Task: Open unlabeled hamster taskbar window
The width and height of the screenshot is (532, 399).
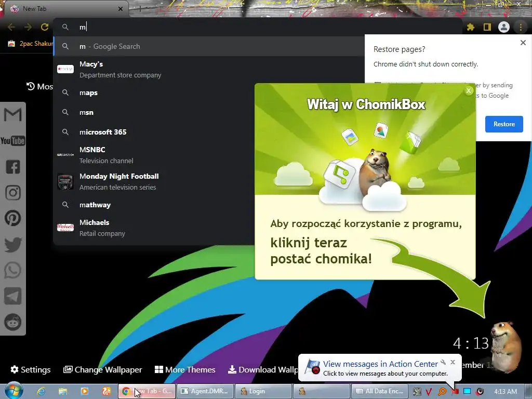Action: (x=321, y=391)
